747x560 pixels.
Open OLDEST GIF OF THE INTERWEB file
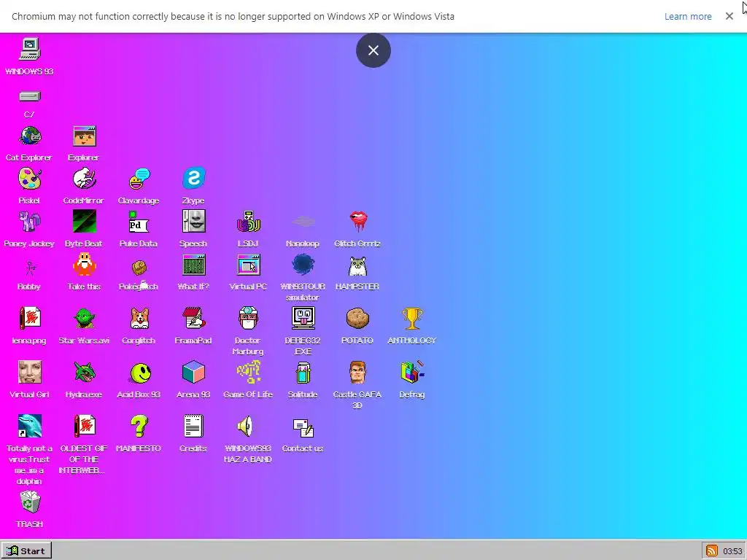(x=85, y=426)
